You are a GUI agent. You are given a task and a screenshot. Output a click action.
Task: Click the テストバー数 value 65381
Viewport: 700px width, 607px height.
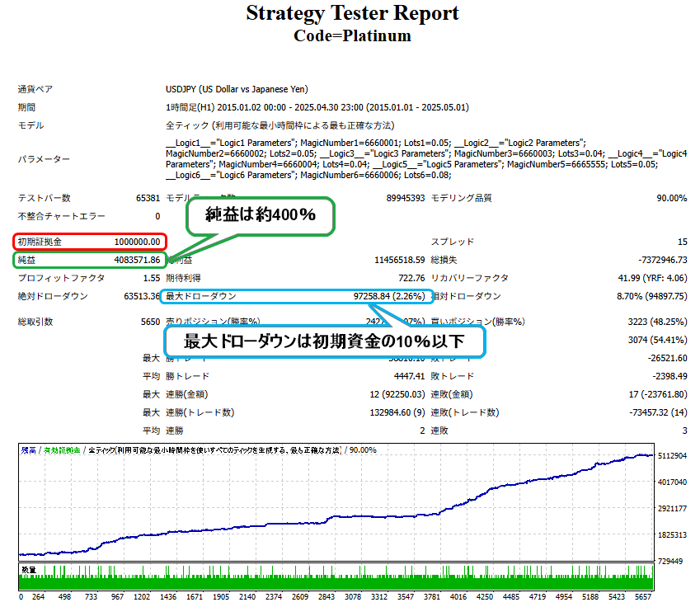[148, 198]
